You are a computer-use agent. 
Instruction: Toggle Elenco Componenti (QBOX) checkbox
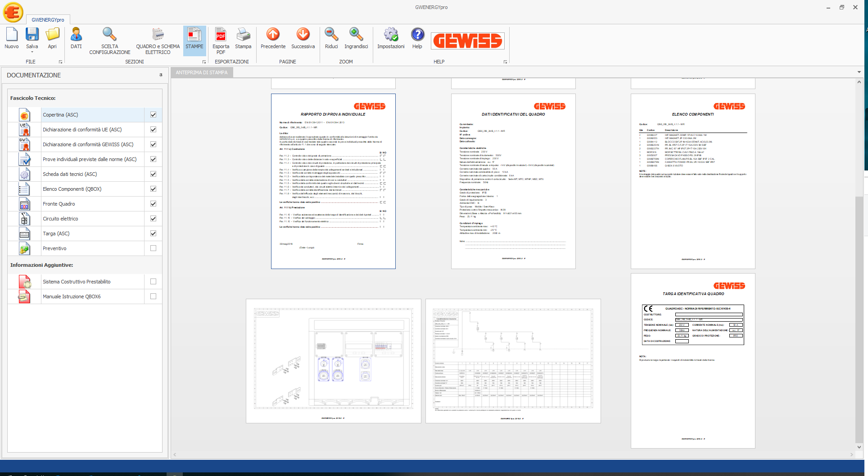[153, 189]
